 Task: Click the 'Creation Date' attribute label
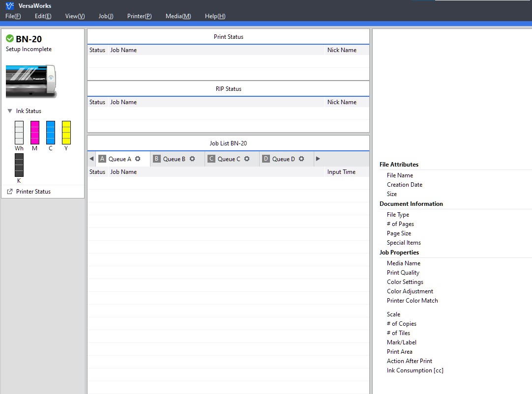point(405,185)
